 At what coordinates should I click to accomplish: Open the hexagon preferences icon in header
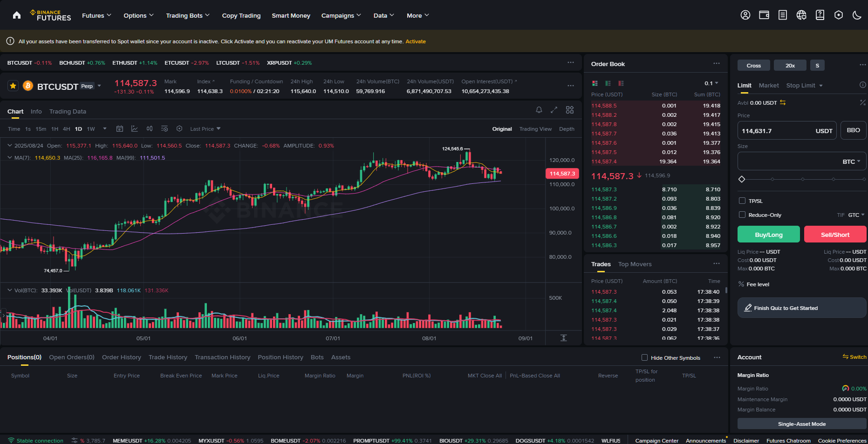pyautogui.click(x=839, y=15)
